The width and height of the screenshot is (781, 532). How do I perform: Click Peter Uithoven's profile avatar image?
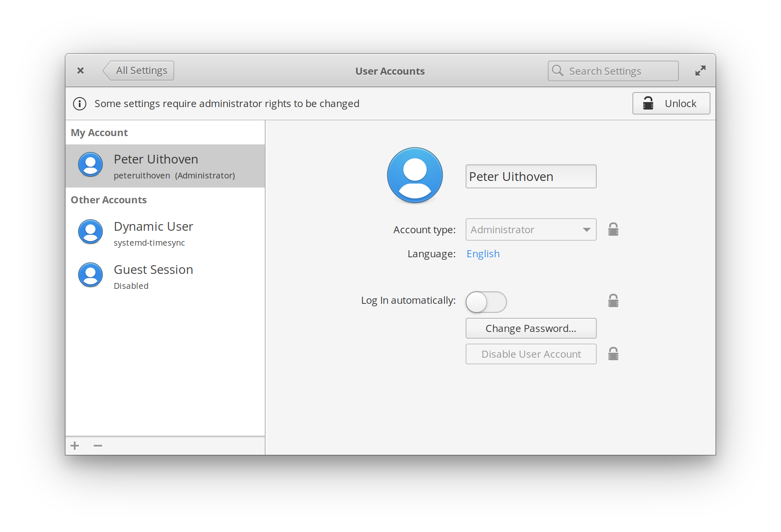[x=415, y=175]
